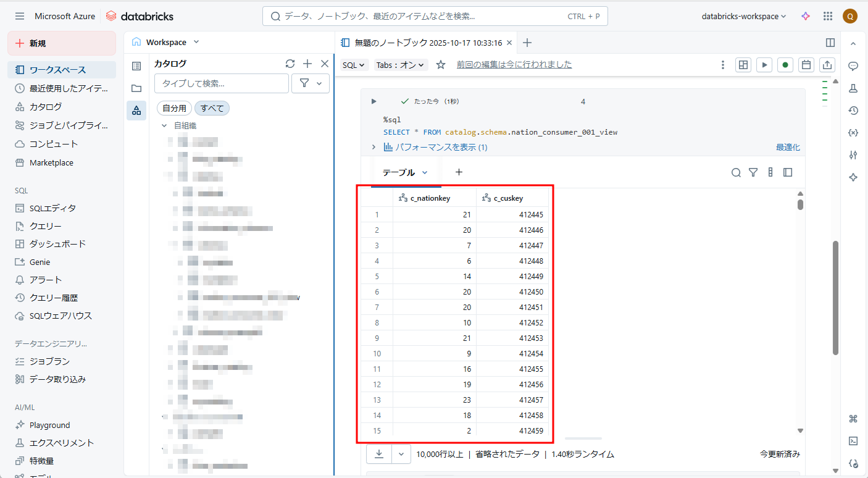Click the Run all play button
The width and height of the screenshot is (868, 478).
(x=764, y=65)
